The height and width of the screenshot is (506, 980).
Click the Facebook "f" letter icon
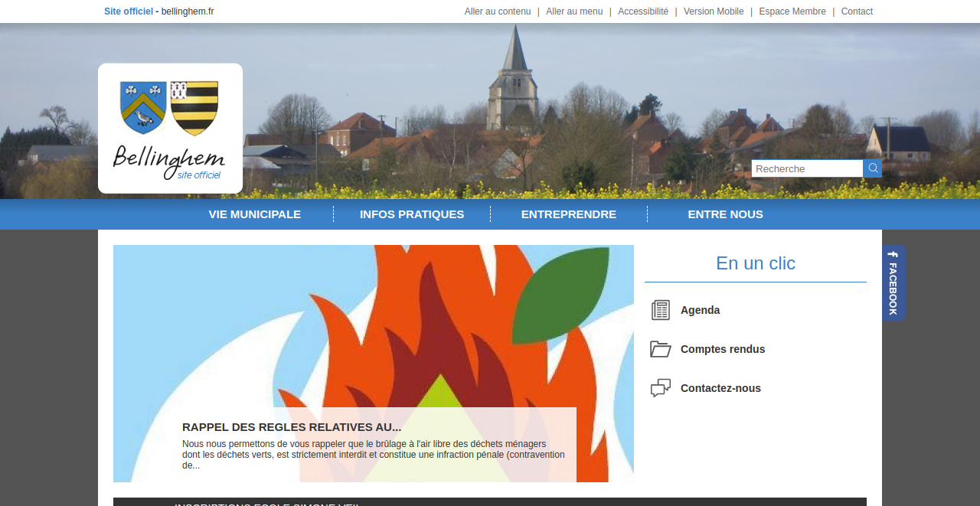892,255
